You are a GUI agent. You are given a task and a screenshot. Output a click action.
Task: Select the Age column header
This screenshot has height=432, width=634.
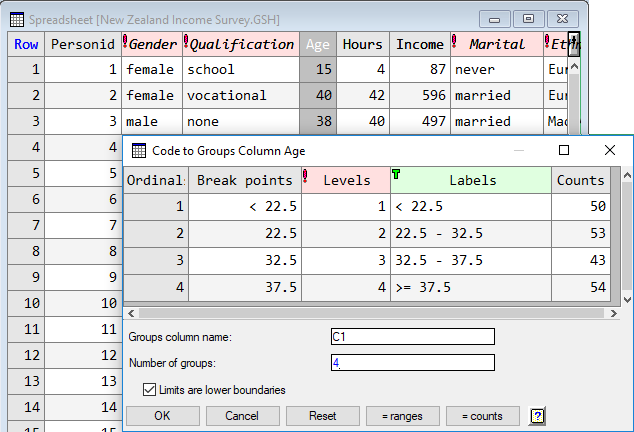tap(317, 44)
